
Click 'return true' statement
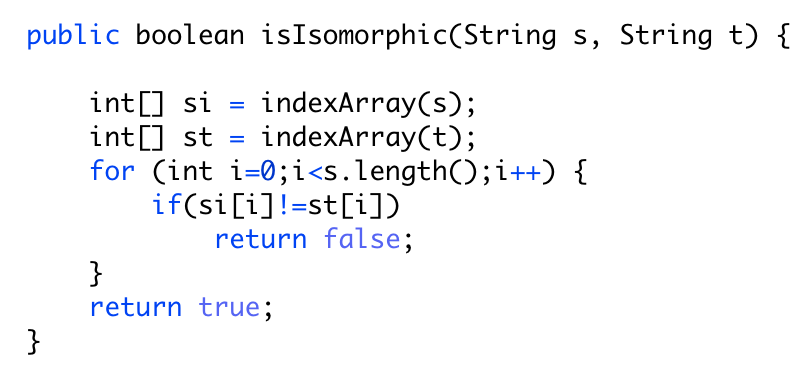175,308
